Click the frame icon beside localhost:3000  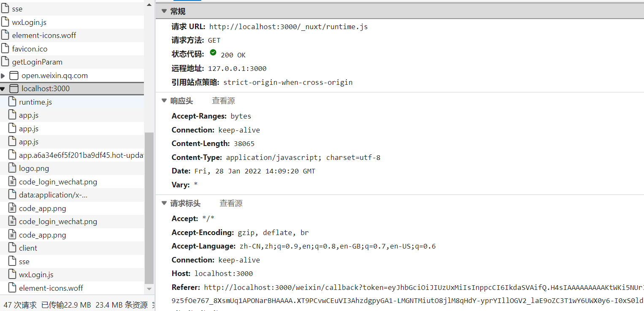14,89
